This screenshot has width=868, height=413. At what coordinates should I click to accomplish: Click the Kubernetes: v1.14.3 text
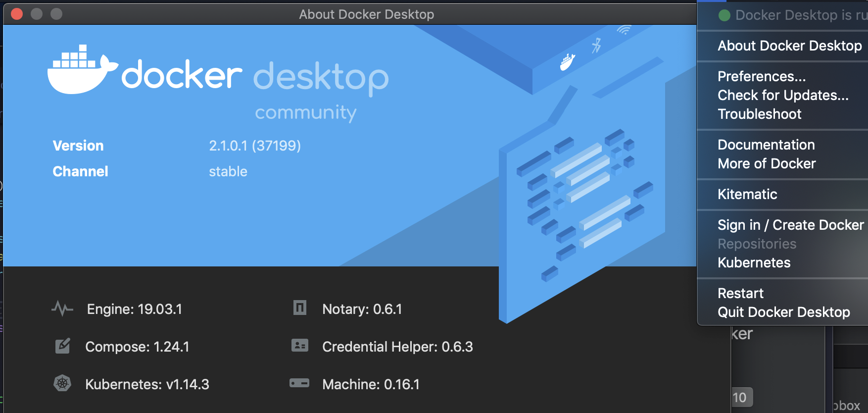coord(147,384)
